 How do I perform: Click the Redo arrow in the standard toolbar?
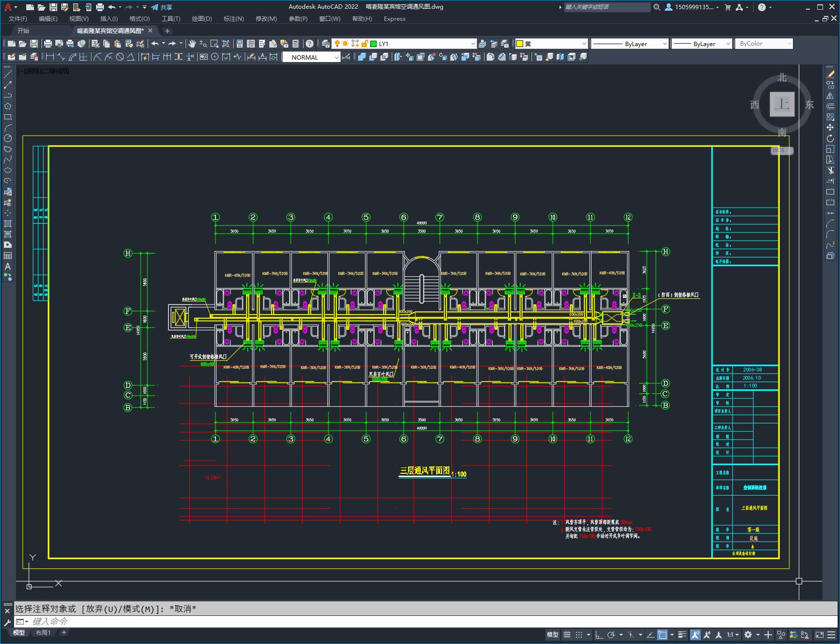pyautogui.click(x=172, y=44)
